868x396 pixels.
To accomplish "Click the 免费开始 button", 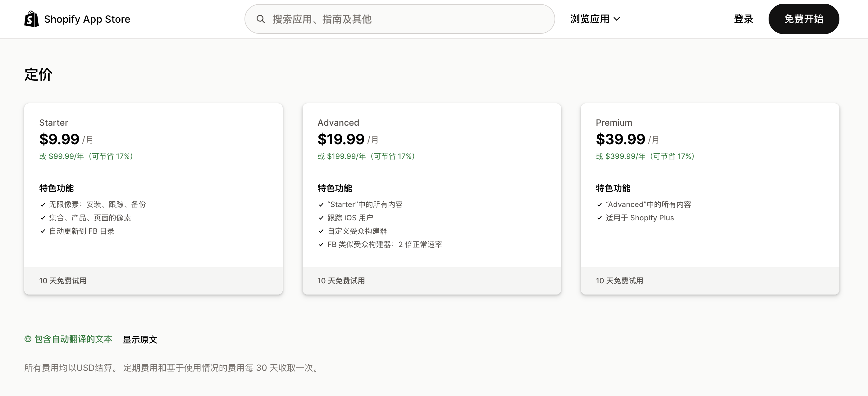I will coord(804,19).
